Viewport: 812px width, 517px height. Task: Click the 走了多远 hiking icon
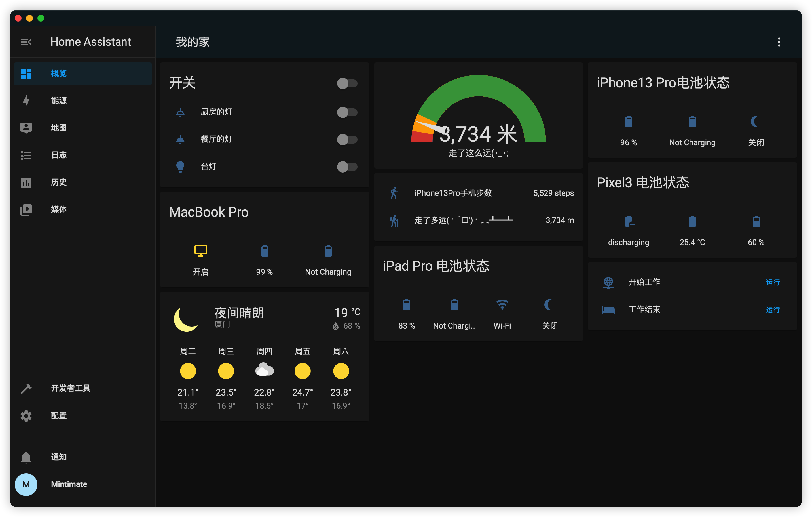pyautogui.click(x=394, y=221)
